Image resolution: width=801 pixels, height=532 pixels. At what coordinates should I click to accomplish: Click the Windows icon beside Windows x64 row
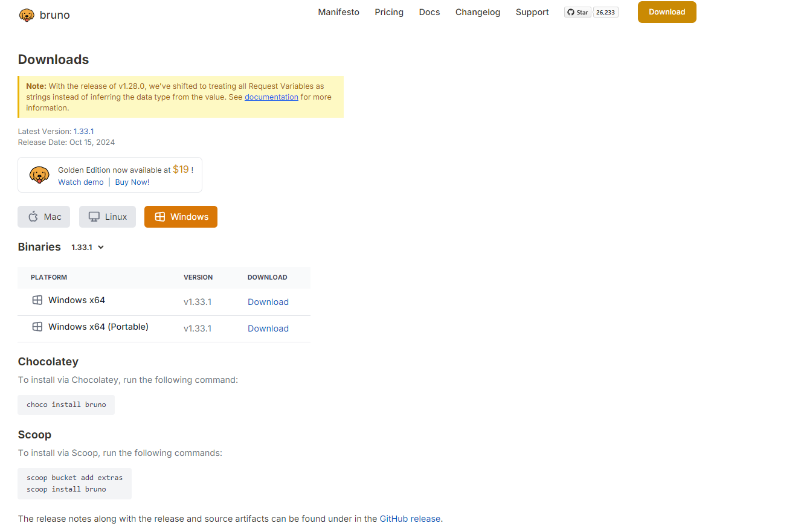pos(37,300)
